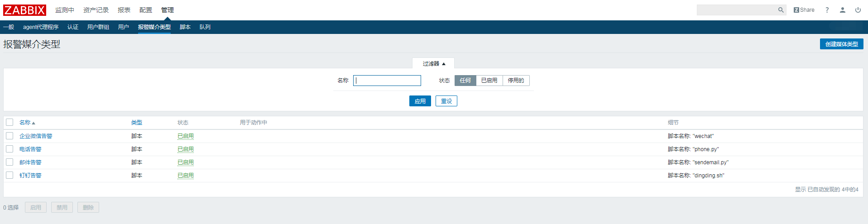Check the select-all checkbox in table header
This screenshot has height=224, width=868.
click(10, 122)
